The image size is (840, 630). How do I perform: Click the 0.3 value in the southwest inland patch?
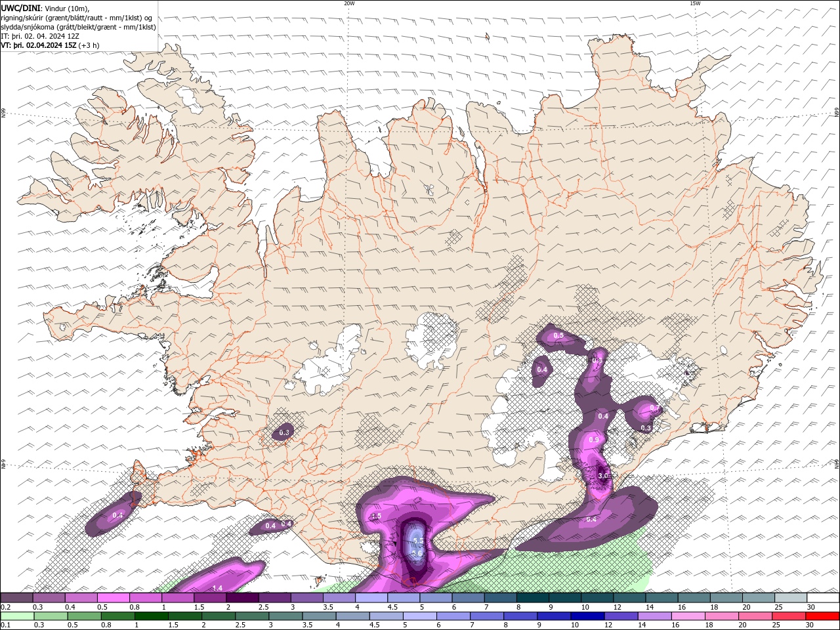(x=284, y=432)
